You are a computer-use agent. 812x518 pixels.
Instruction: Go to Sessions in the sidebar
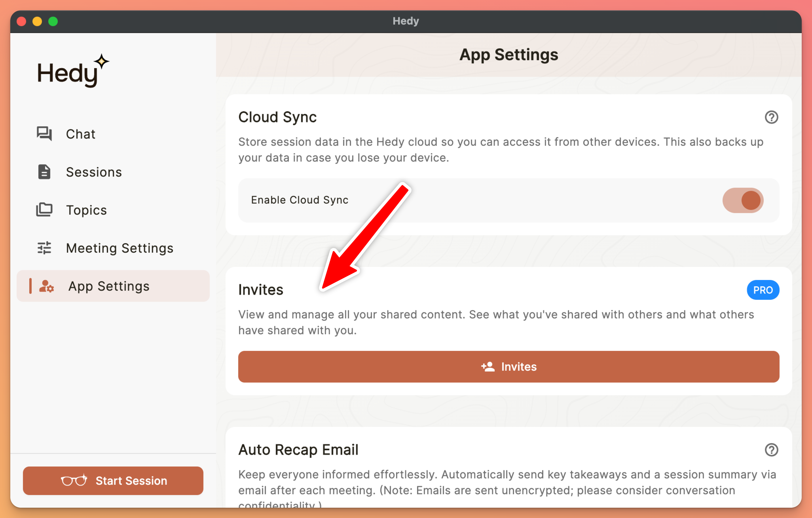click(94, 172)
